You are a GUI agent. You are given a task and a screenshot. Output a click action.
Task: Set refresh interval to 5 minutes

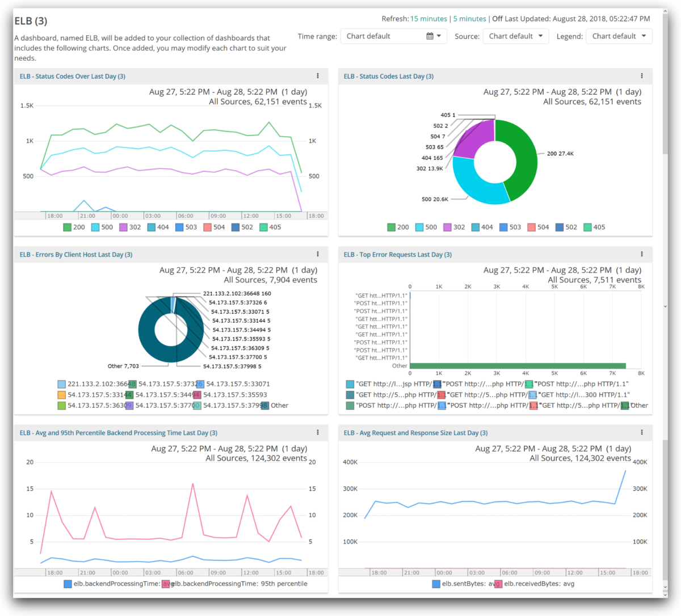click(x=469, y=18)
